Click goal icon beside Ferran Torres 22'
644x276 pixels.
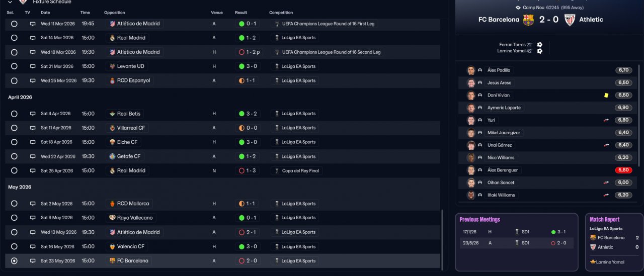click(539, 45)
